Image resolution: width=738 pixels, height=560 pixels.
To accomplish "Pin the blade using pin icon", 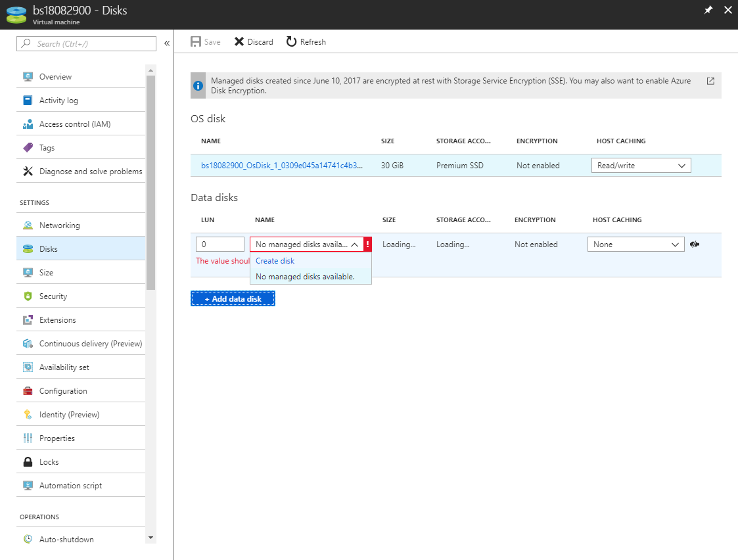I will coord(708,10).
